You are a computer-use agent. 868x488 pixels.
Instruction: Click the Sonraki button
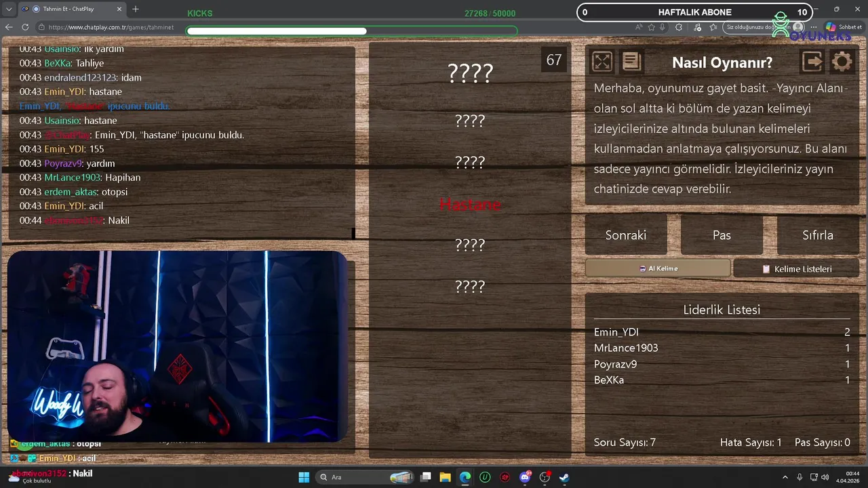tap(626, 235)
